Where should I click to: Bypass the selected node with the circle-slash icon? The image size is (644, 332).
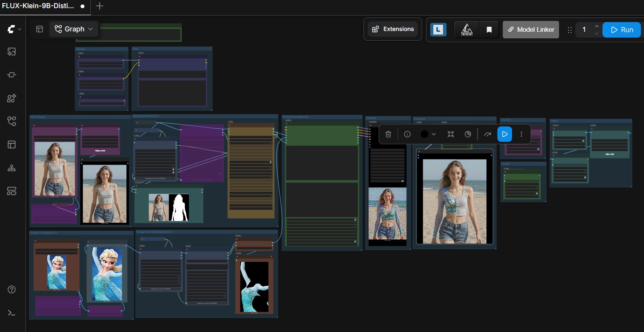468,134
